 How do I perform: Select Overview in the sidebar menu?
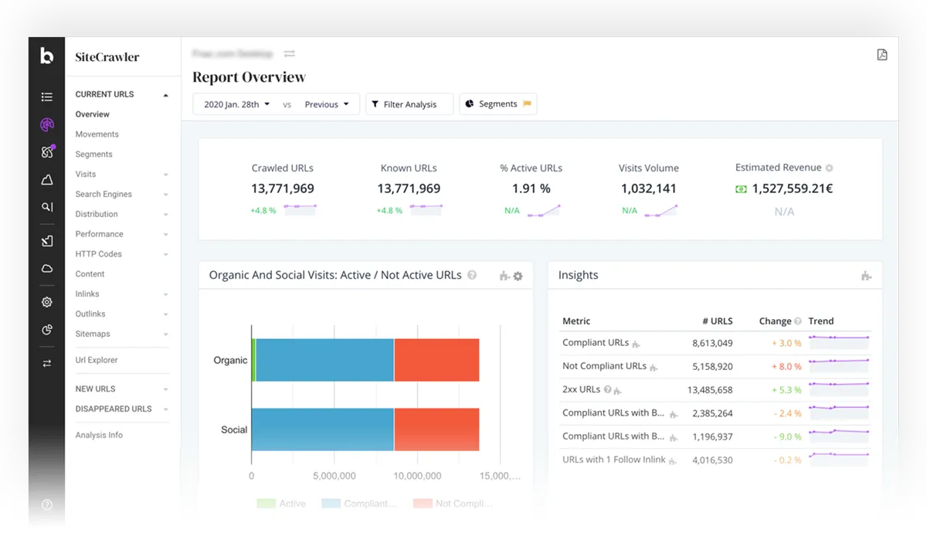click(93, 114)
